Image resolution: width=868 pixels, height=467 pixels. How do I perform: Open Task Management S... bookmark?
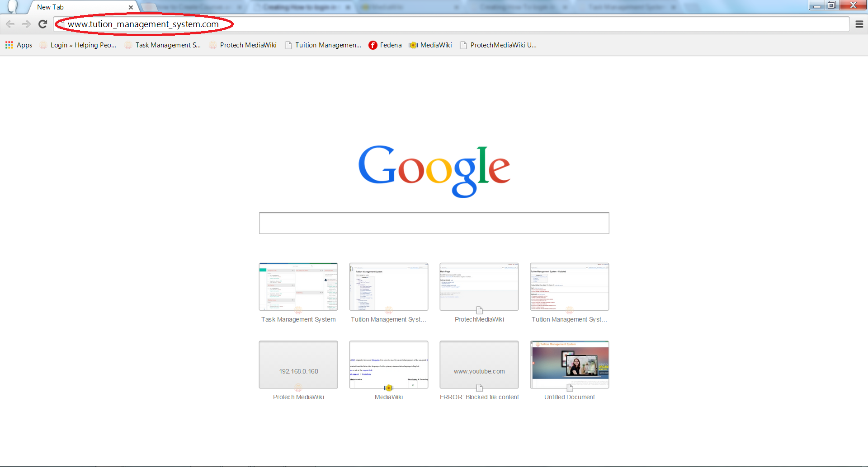(163, 45)
